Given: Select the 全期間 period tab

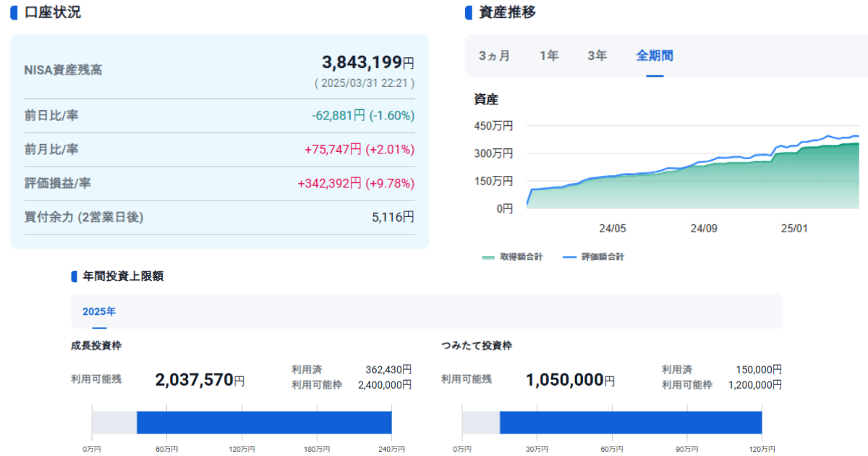Looking at the screenshot, I should click(x=655, y=56).
